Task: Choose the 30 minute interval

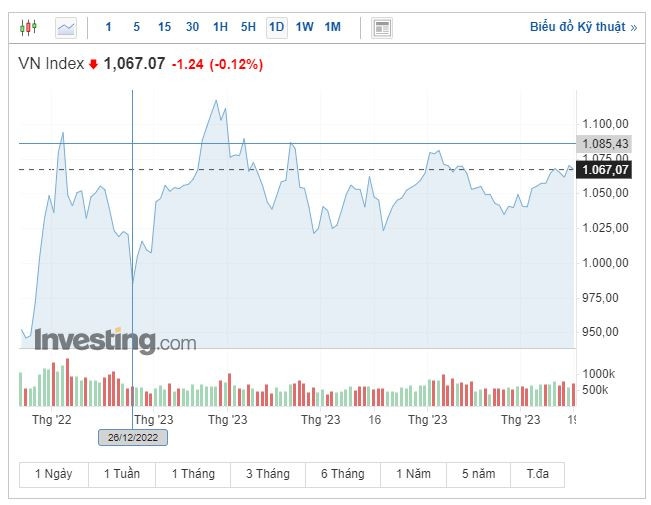Action: [192, 27]
